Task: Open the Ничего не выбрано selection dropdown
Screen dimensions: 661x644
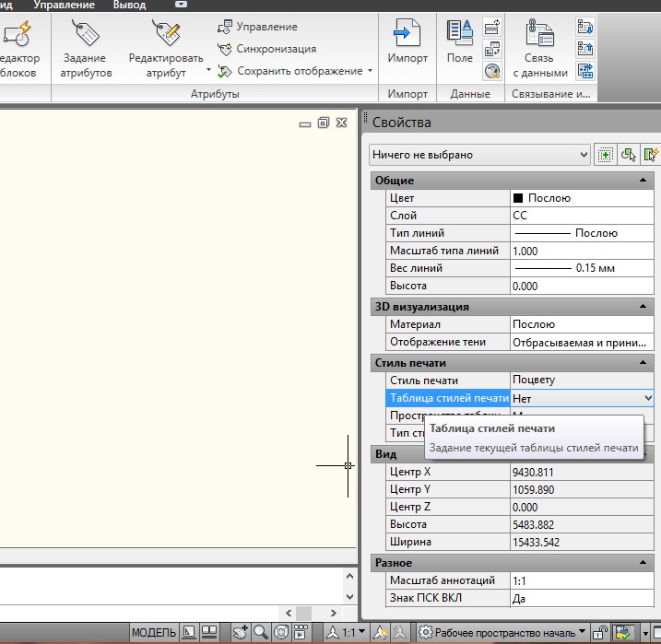Action: 479,155
